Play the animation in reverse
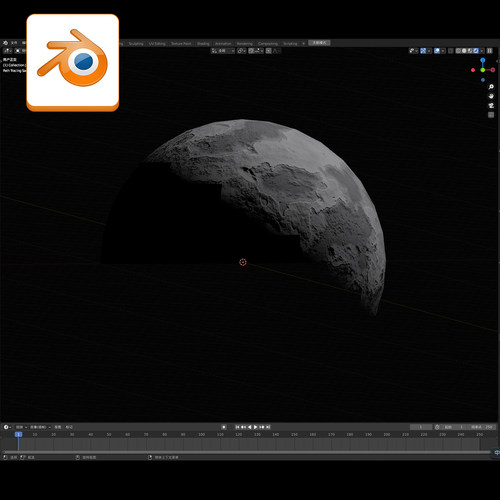This screenshot has height=500, width=500. tap(250, 427)
